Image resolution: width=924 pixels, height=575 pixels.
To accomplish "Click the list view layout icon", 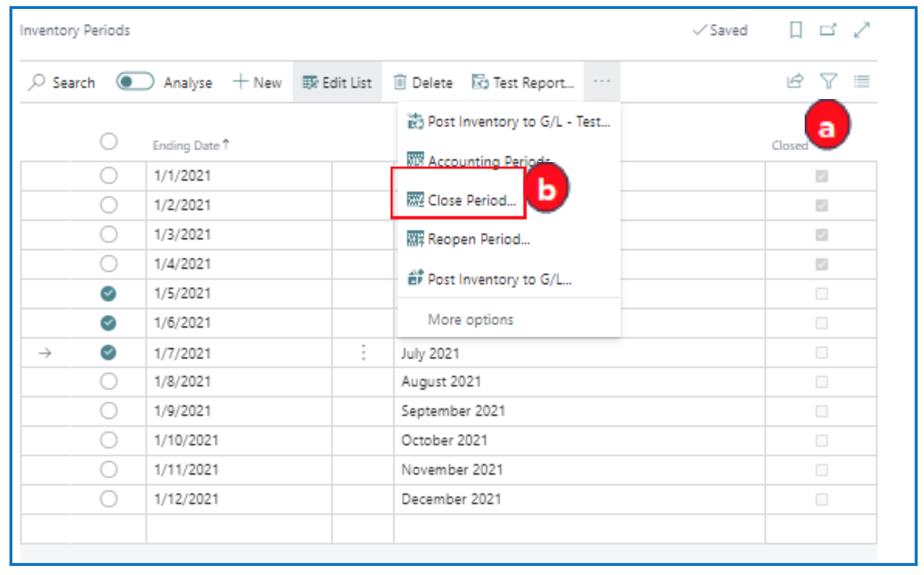I will click(861, 82).
